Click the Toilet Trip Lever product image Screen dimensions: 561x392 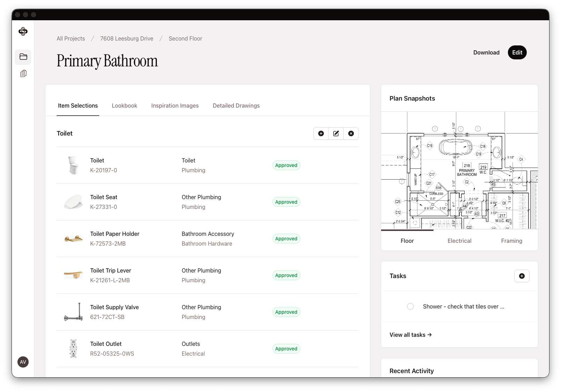pos(73,275)
